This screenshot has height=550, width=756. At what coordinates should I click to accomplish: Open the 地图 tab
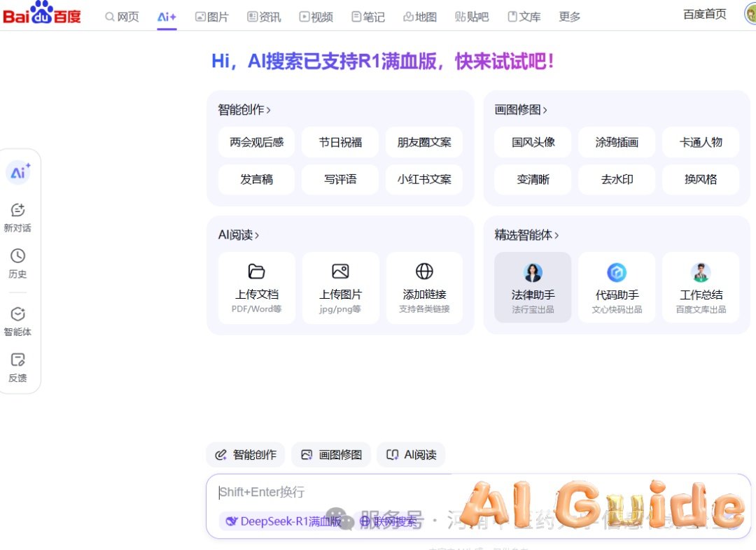(x=420, y=17)
